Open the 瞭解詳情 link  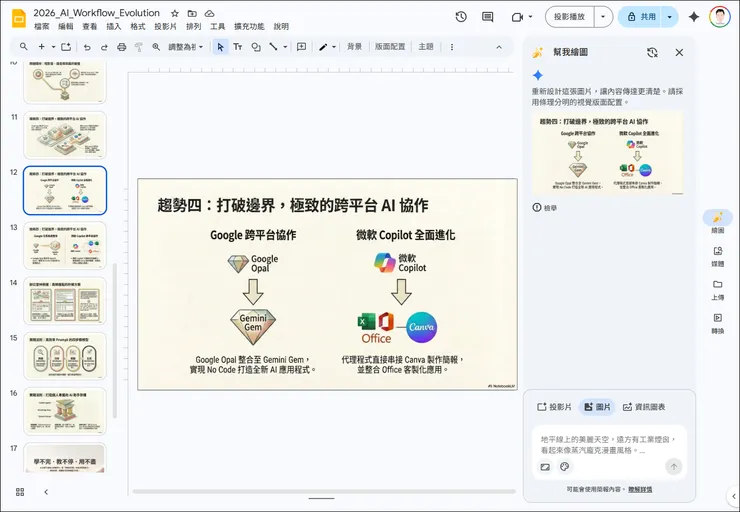tap(640, 489)
